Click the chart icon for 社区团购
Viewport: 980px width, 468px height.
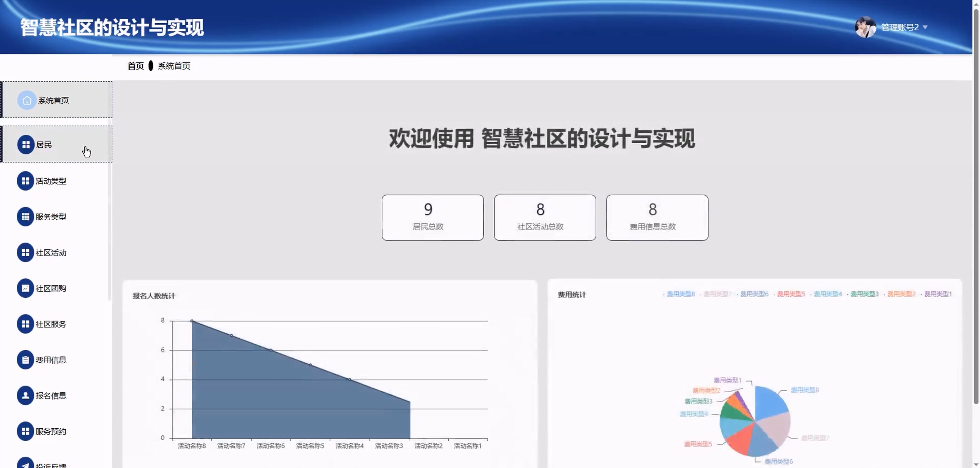26,288
